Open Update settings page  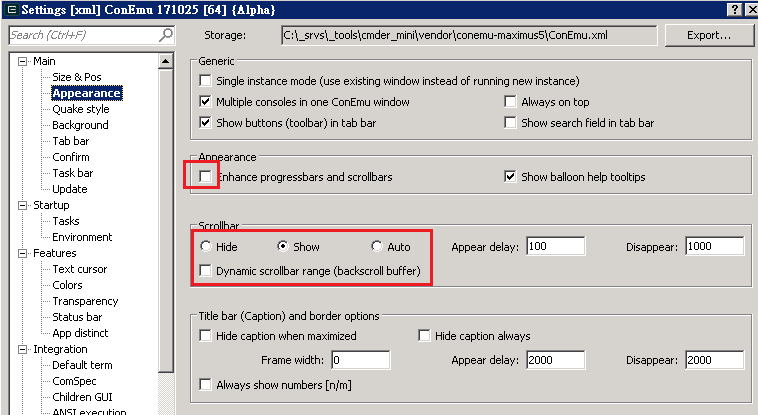[70, 189]
